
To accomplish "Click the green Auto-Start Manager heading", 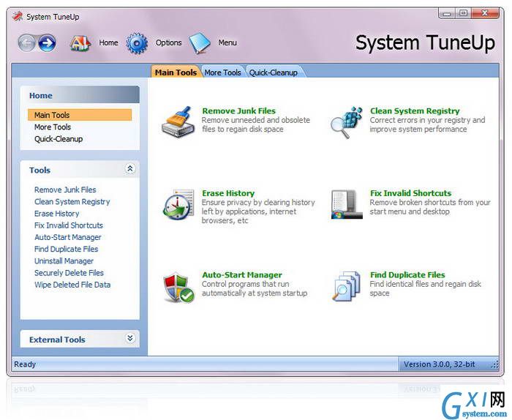I will 242,275.
